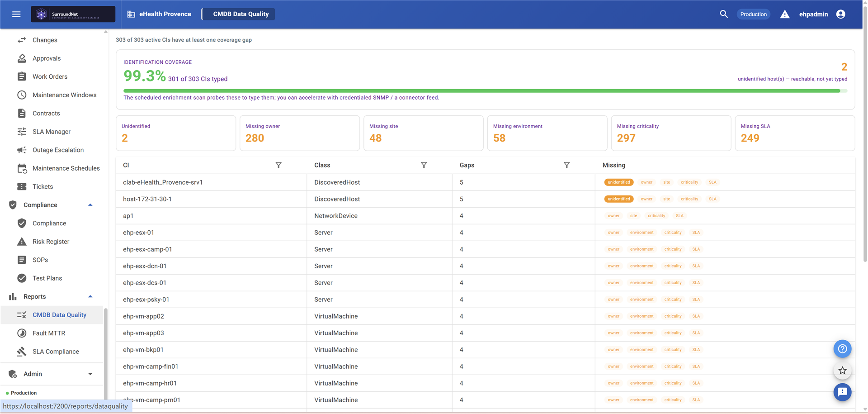Collapse the Reports section

point(90,296)
